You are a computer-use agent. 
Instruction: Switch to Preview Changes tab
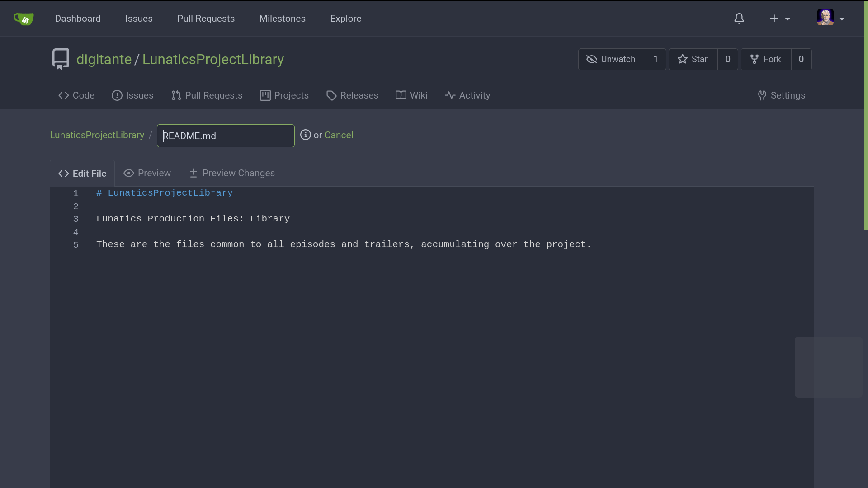232,173
